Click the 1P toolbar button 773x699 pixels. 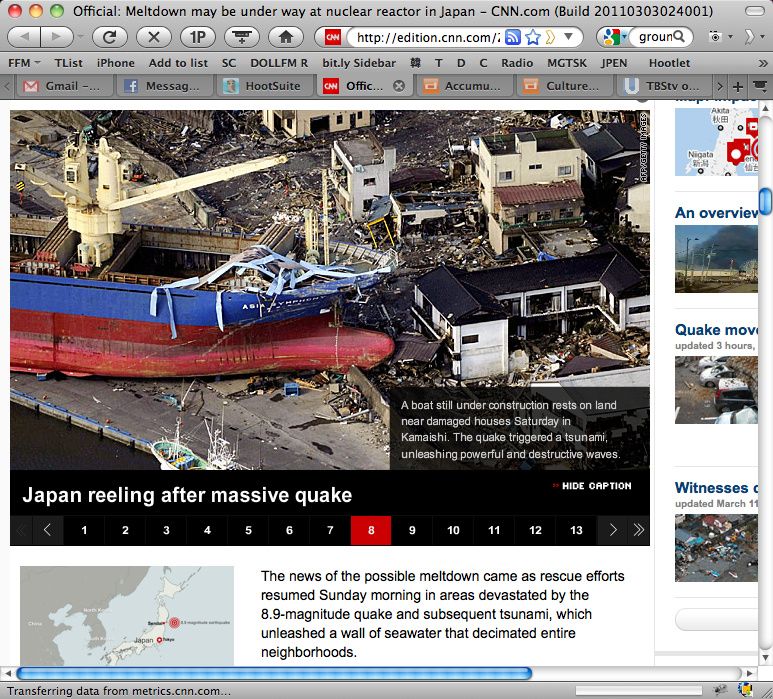point(197,37)
